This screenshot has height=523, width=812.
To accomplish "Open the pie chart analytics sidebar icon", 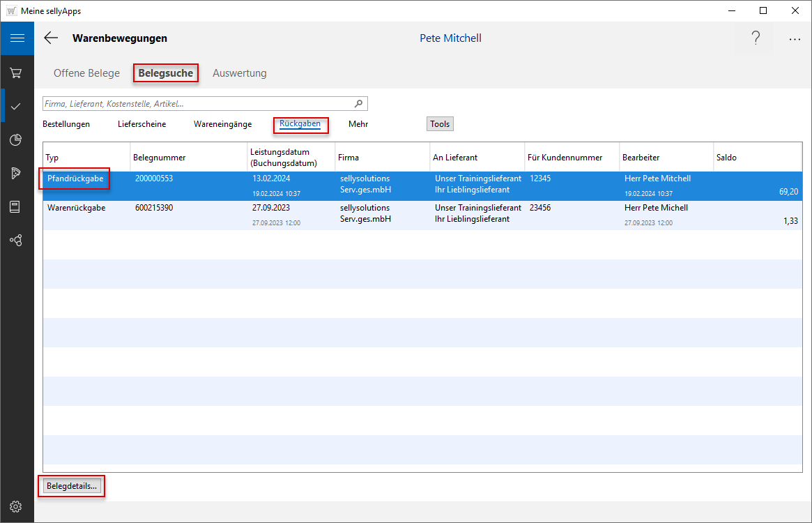I will coord(16,140).
